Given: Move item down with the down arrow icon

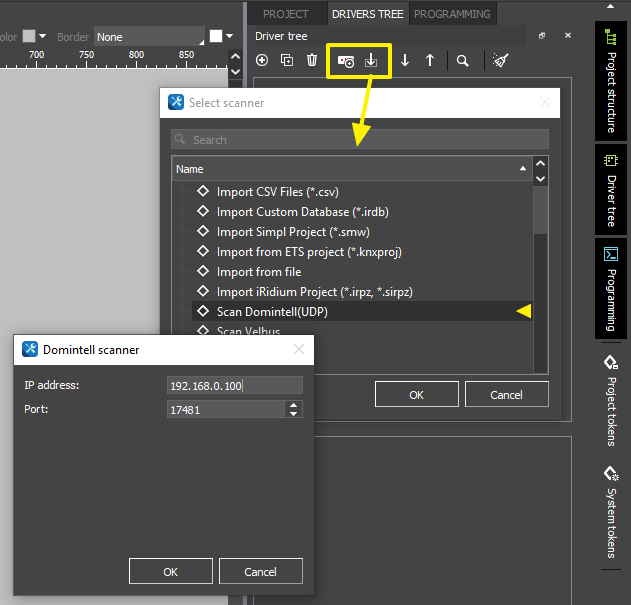Looking at the screenshot, I should tap(405, 60).
